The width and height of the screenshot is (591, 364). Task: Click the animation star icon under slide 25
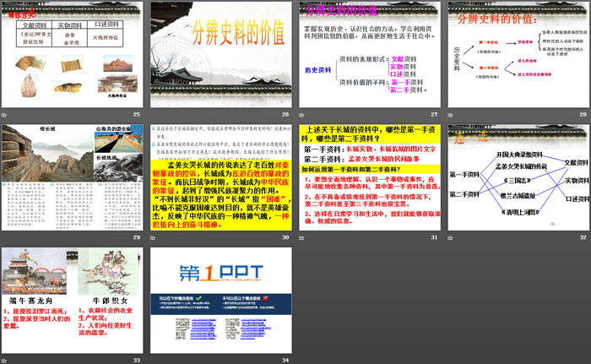(5, 115)
